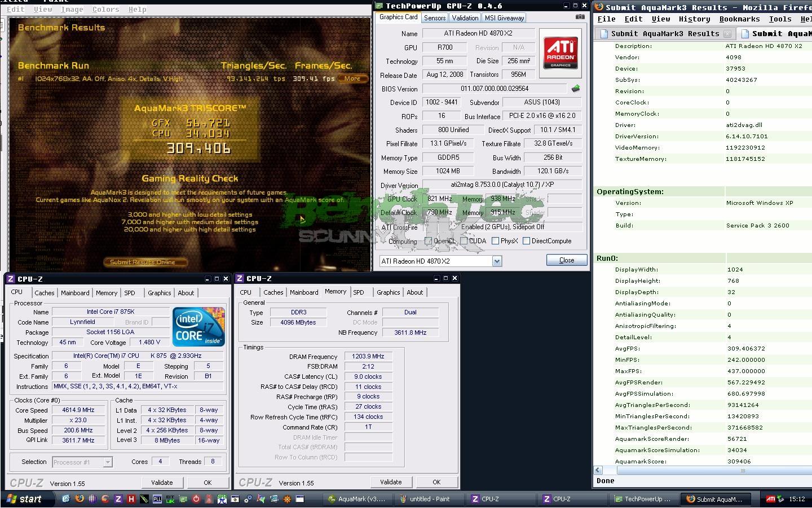Open the ET LK quick launch icon

coord(170,499)
